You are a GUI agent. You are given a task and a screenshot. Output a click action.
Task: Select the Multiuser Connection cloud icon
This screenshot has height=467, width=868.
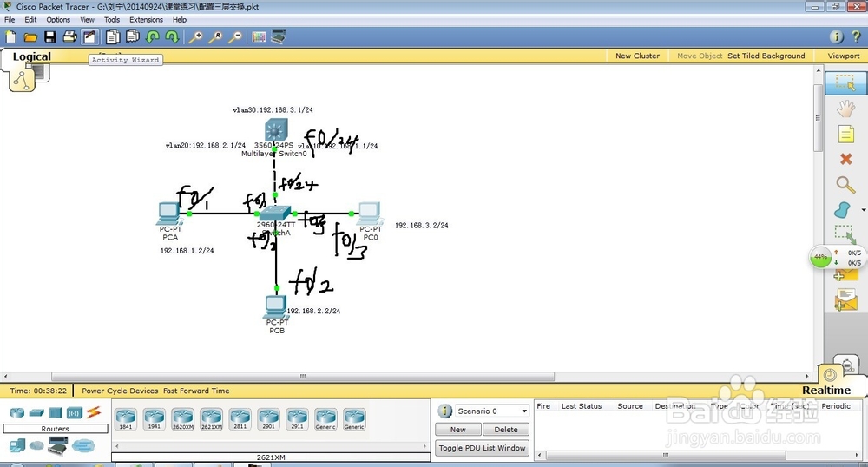(83, 445)
